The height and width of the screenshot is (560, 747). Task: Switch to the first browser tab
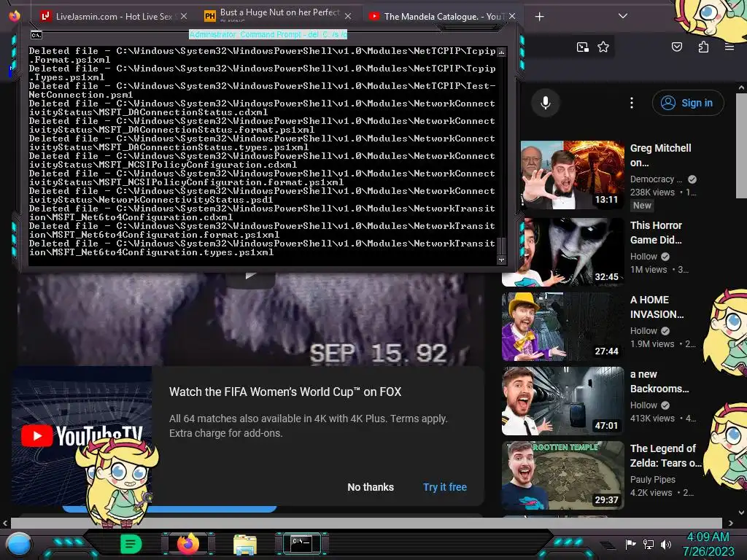(x=112, y=17)
